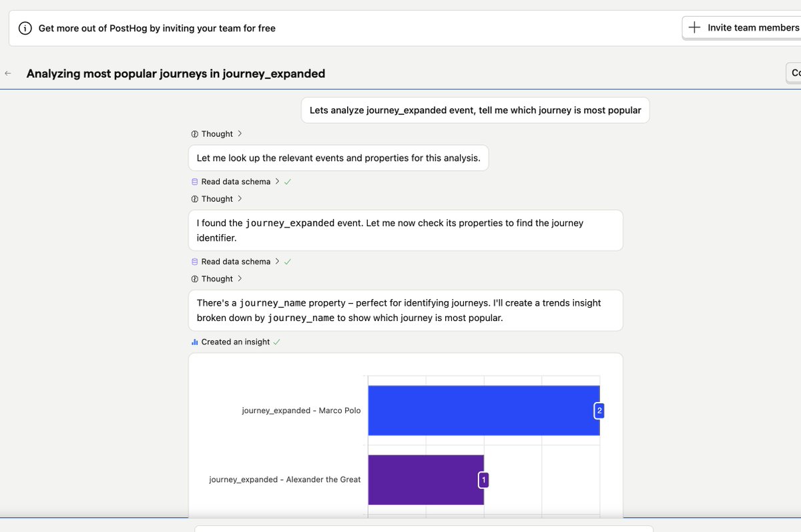Click the back arrow beside conversation title

point(8,73)
